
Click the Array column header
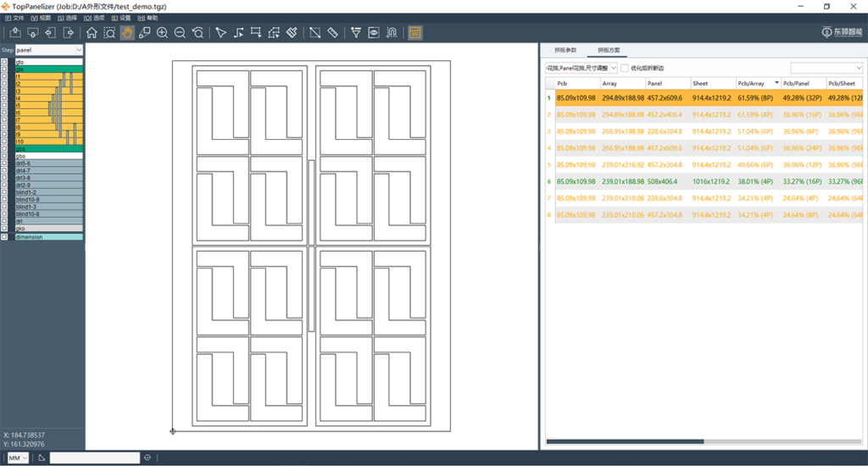click(x=623, y=84)
